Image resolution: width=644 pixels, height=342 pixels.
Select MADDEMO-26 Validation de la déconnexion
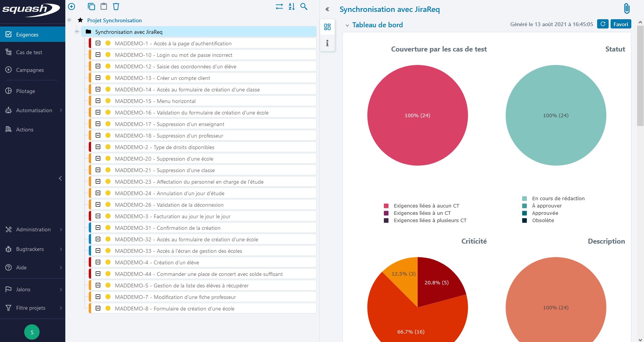pos(203,205)
